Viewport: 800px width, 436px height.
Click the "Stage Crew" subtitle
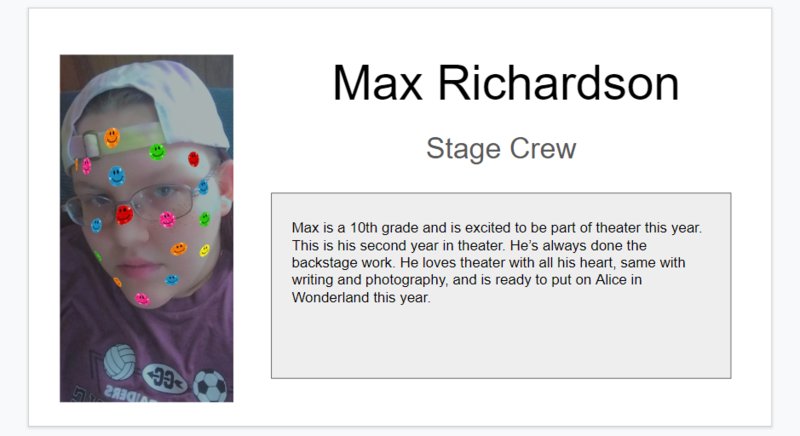tap(501, 148)
